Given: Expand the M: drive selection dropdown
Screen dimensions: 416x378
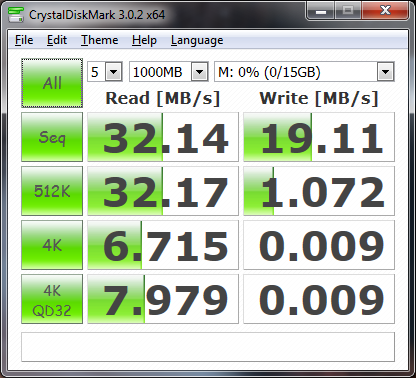Looking at the screenshot, I should (386, 72).
